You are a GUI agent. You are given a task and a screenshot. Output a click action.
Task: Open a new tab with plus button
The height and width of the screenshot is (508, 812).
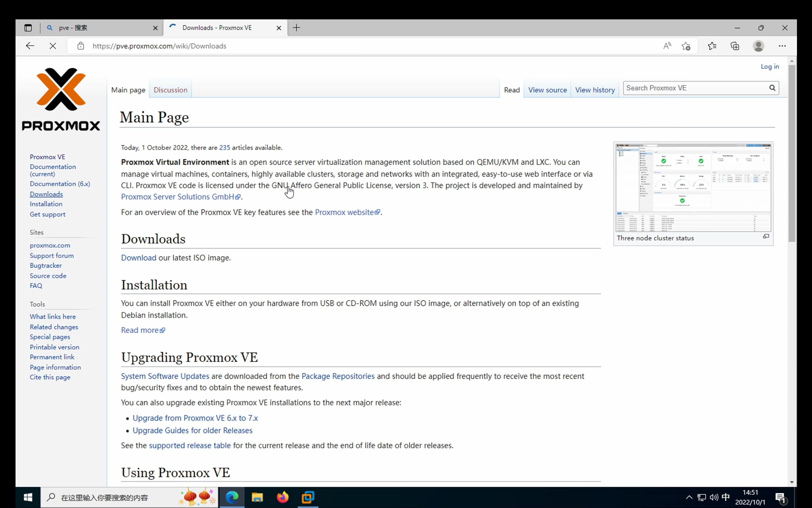(x=296, y=28)
